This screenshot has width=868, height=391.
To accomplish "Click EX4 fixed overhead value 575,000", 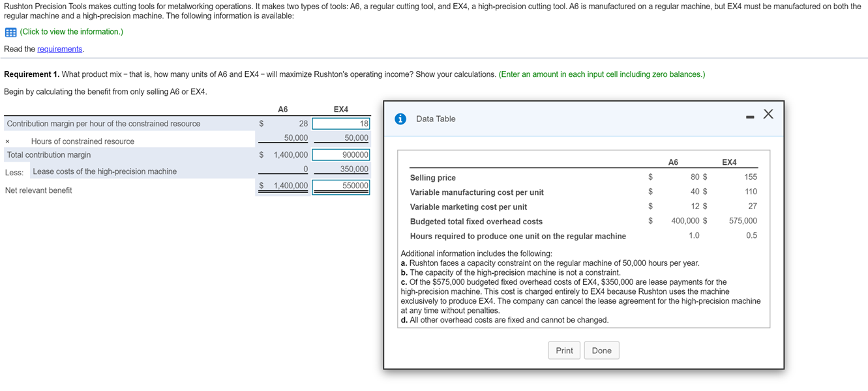I will click(743, 221).
